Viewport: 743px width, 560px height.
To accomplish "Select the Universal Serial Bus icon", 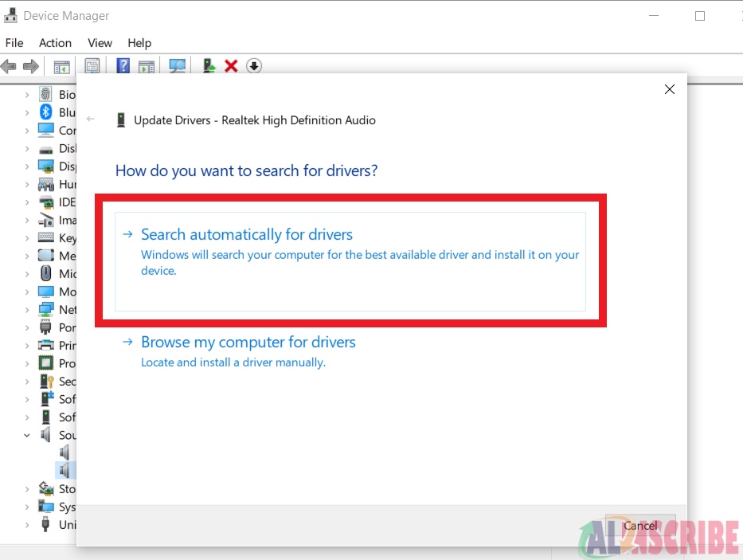I will pos(45,524).
